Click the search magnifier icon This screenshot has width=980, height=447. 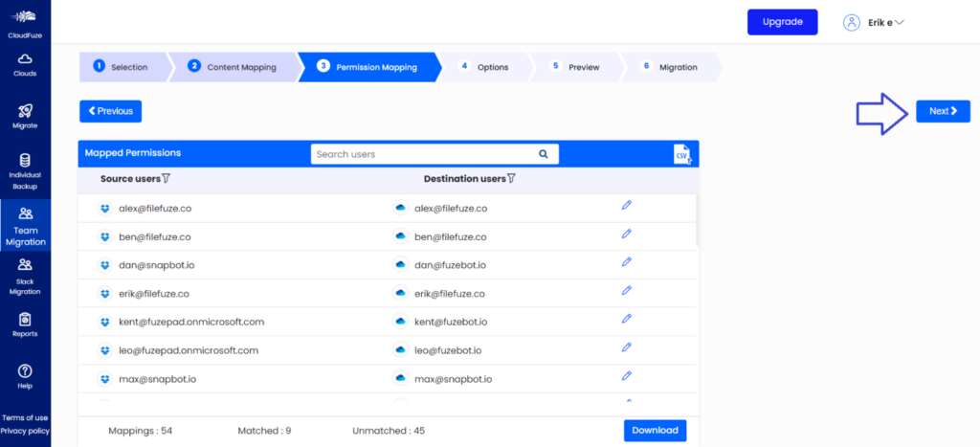click(544, 154)
